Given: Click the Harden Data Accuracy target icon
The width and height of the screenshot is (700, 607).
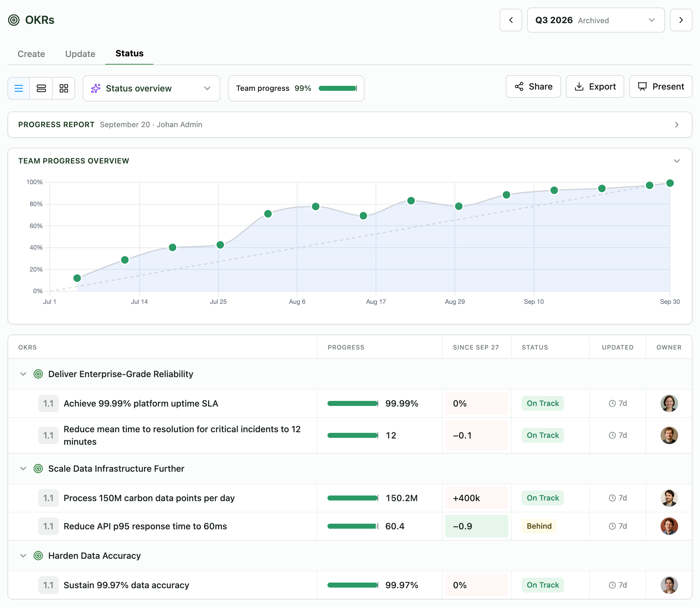Looking at the screenshot, I should coord(38,556).
